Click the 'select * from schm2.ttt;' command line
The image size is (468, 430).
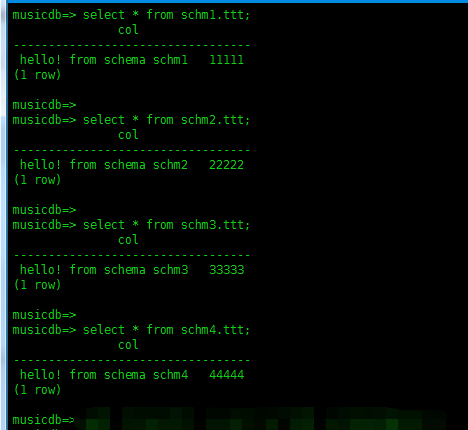pos(131,120)
